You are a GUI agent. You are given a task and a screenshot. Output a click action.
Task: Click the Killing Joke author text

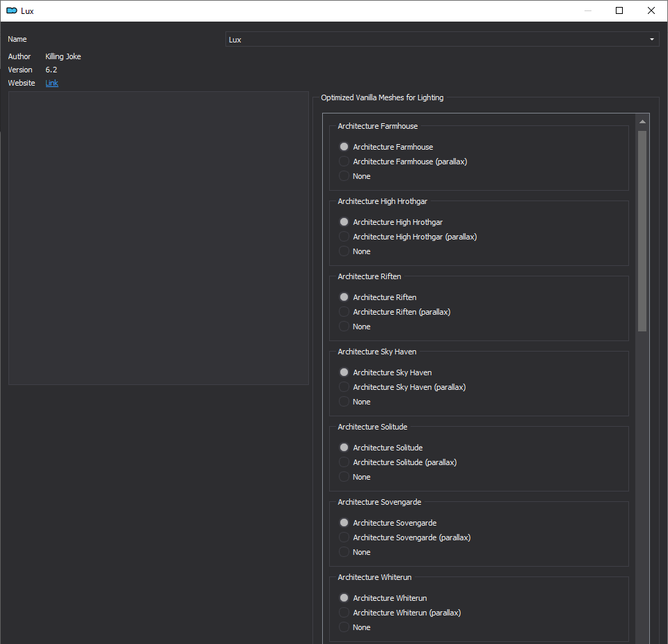click(63, 56)
